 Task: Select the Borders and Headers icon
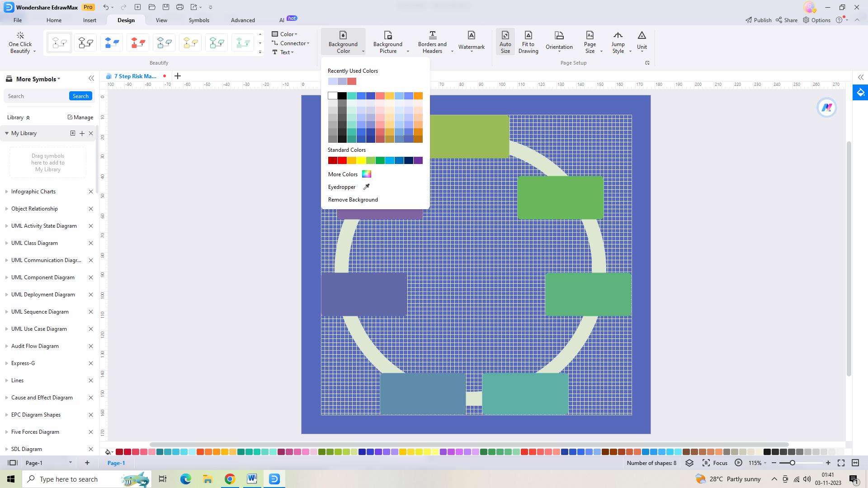[432, 42]
